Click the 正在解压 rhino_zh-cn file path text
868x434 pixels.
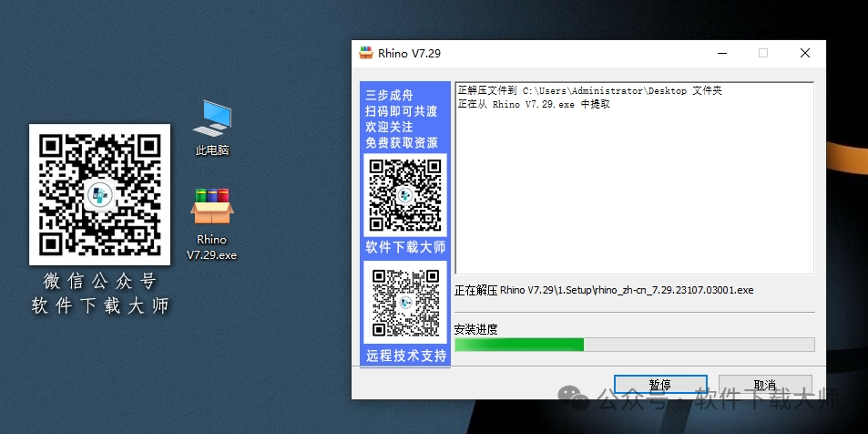tap(604, 290)
